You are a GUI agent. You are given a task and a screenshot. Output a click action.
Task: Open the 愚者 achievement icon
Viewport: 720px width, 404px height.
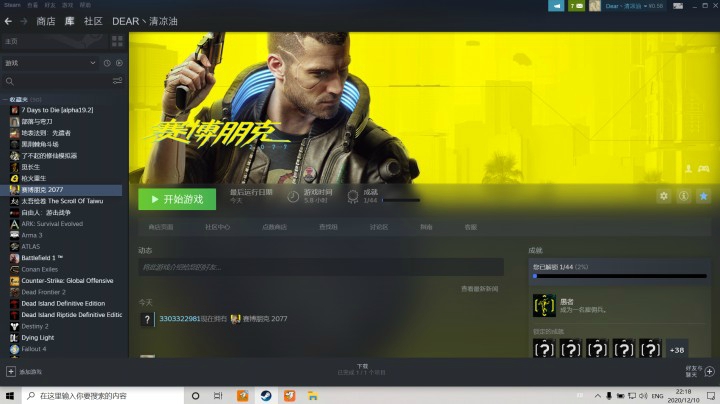[544, 306]
